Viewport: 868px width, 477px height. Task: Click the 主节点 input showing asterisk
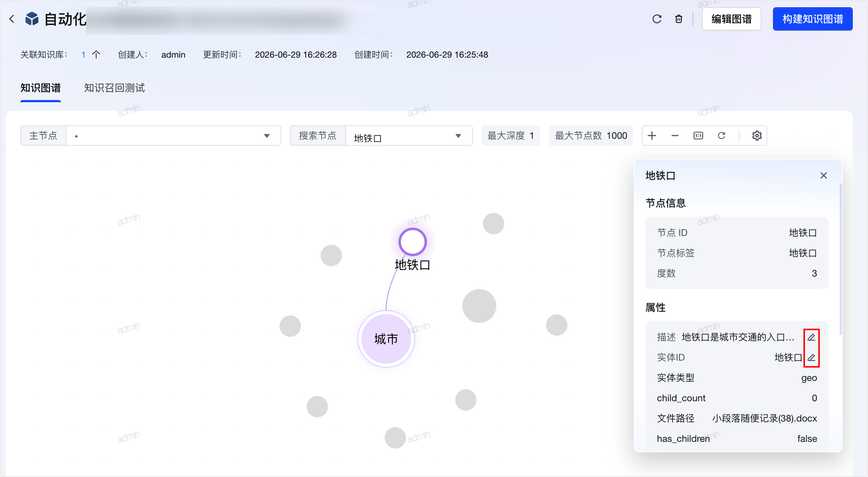[x=174, y=136]
